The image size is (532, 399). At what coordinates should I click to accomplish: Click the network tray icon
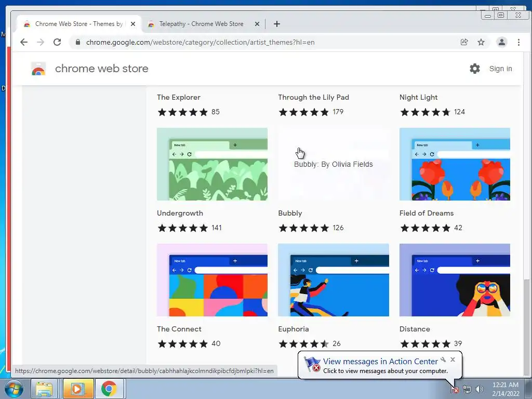click(x=467, y=389)
